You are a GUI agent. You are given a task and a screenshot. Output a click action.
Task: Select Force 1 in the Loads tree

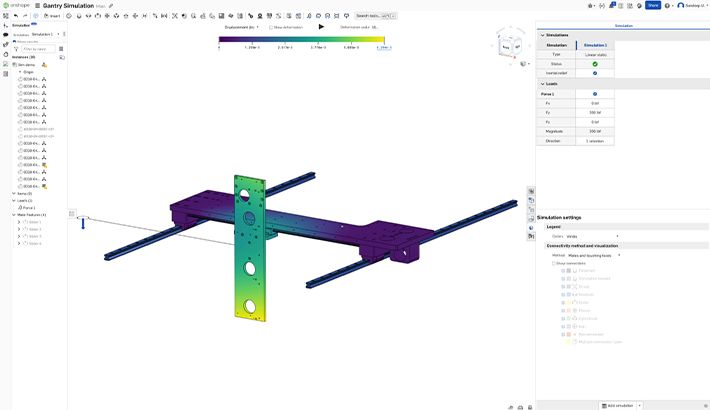click(29, 207)
